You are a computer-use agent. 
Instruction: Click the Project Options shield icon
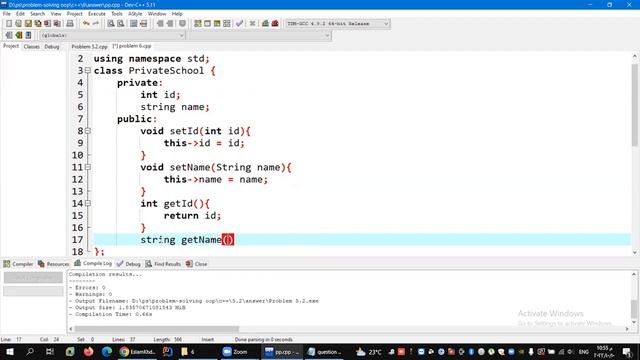pos(182,24)
